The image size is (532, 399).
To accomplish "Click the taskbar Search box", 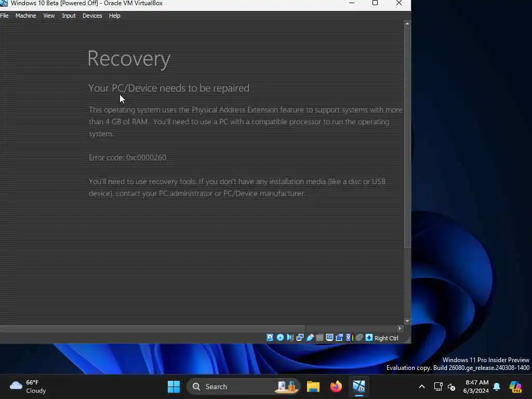I will point(243,387).
